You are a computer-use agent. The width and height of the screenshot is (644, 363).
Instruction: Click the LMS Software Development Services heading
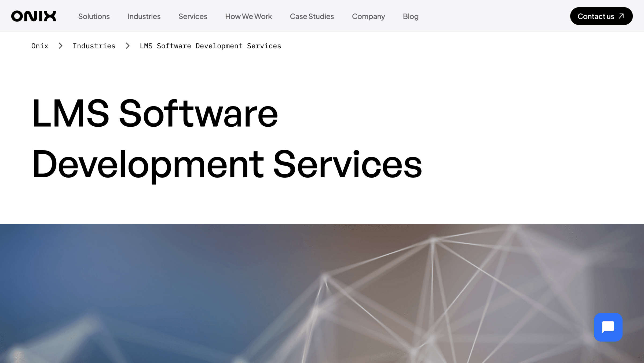[x=227, y=139]
